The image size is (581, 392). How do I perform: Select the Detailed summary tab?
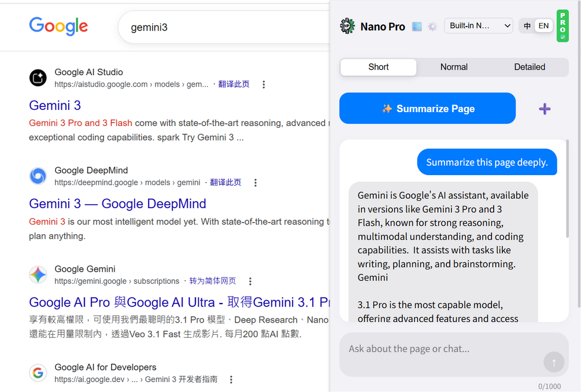[530, 67]
